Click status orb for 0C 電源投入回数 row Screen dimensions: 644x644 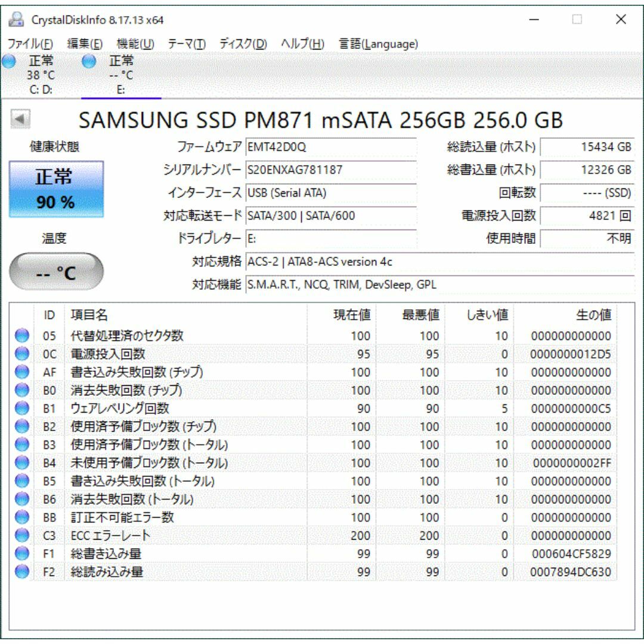pos(22,354)
